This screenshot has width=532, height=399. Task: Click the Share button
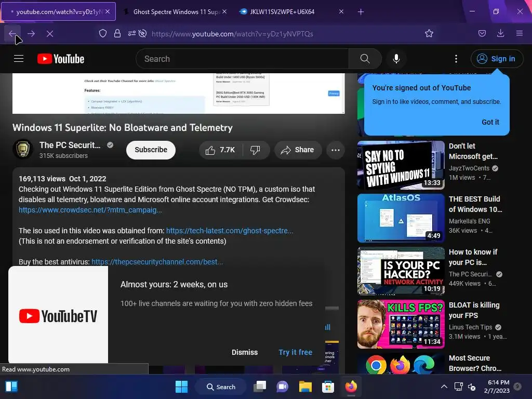pyautogui.click(x=298, y=150)
